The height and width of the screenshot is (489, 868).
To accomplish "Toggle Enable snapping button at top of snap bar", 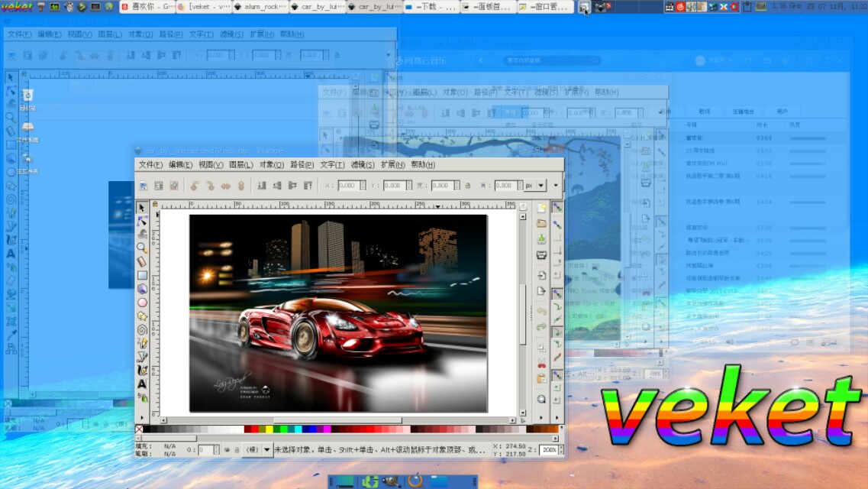I will [x=557, y=208].
